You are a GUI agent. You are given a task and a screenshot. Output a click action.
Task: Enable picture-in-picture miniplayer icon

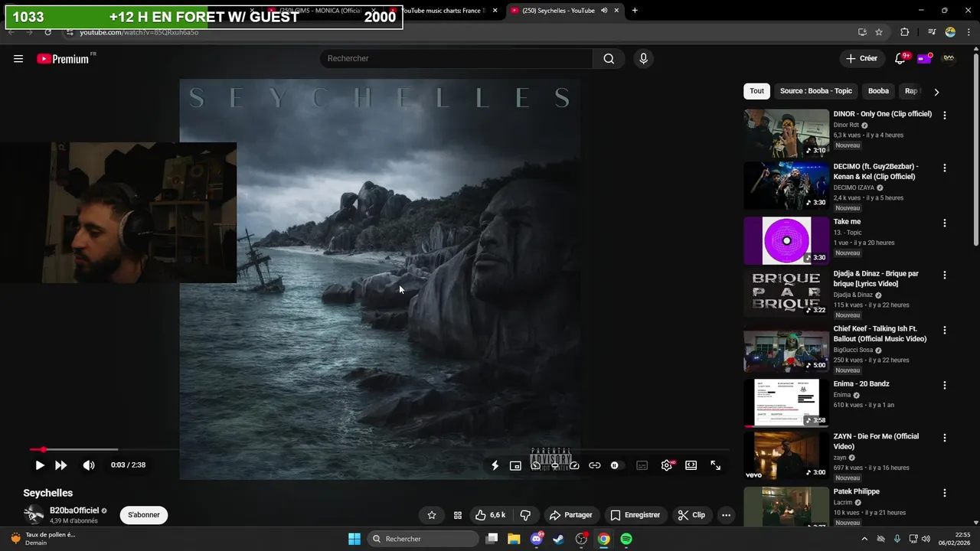tap(515, 465)
